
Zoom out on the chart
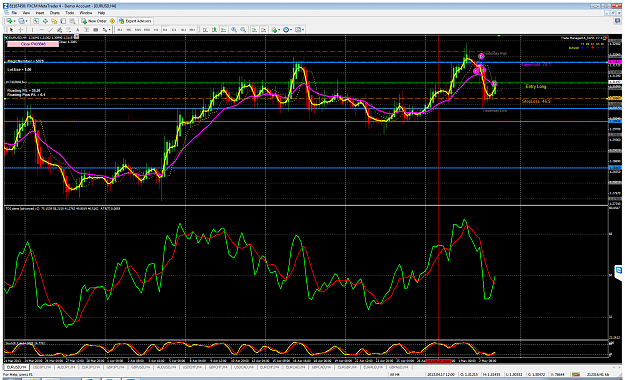tap(243, 30)
